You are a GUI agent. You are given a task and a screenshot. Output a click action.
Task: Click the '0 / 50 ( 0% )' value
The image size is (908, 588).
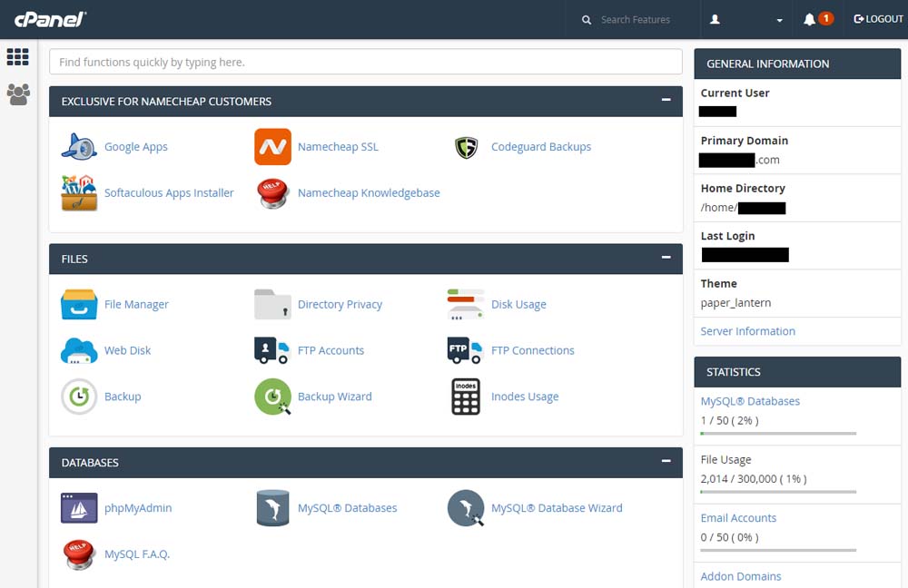pyautogui.click(x=729, y=537)
